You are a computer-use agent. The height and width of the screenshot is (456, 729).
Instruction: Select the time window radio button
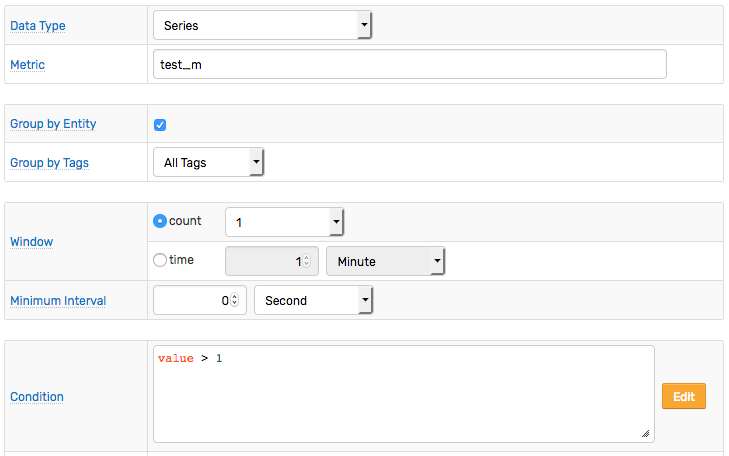[x=160, y=260]
